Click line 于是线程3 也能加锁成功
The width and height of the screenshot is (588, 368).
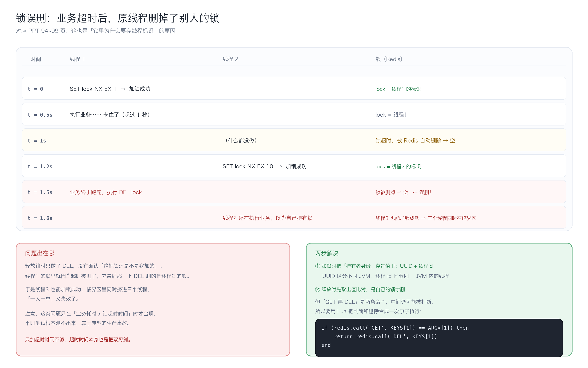(x=87, y=289)
